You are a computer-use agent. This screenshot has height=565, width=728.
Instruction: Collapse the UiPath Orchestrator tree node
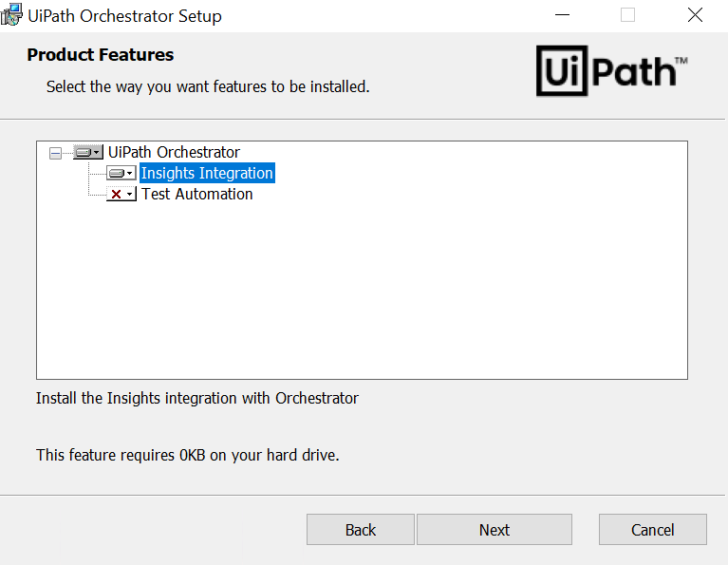click(55, 153)
